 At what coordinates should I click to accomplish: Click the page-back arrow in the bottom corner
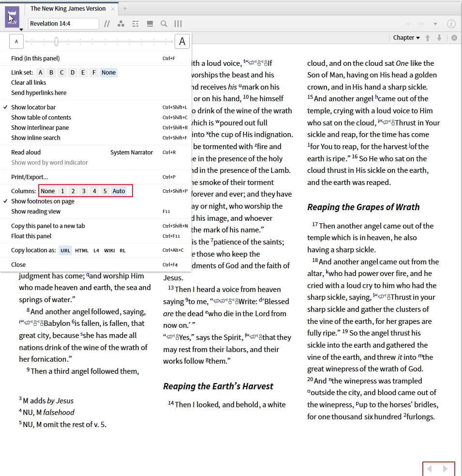click(x=430, y=469)
